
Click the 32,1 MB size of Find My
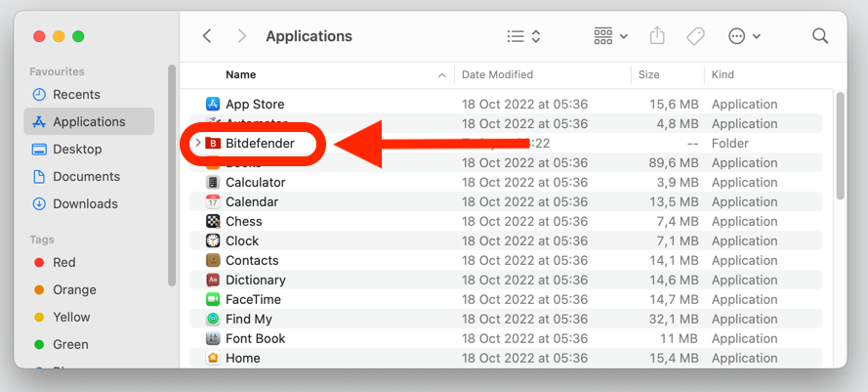pos(674,319)
